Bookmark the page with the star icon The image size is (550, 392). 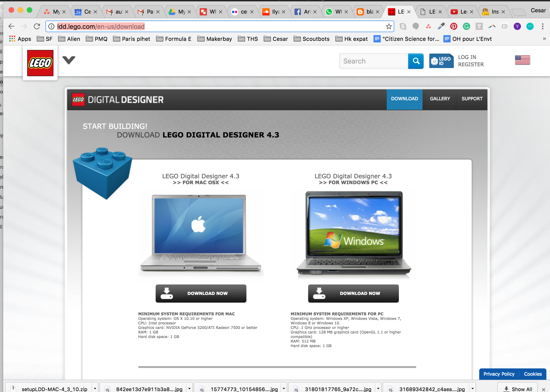(x=389, y=26)
